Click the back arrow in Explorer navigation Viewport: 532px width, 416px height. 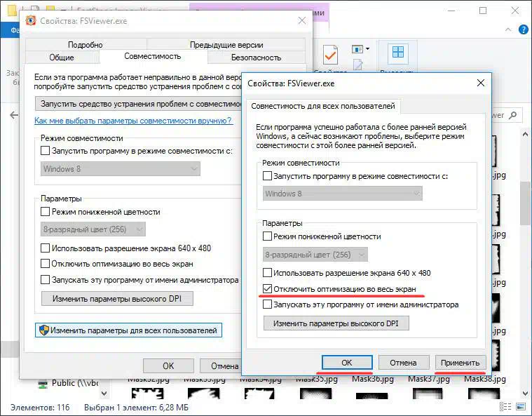click(14, 114)
